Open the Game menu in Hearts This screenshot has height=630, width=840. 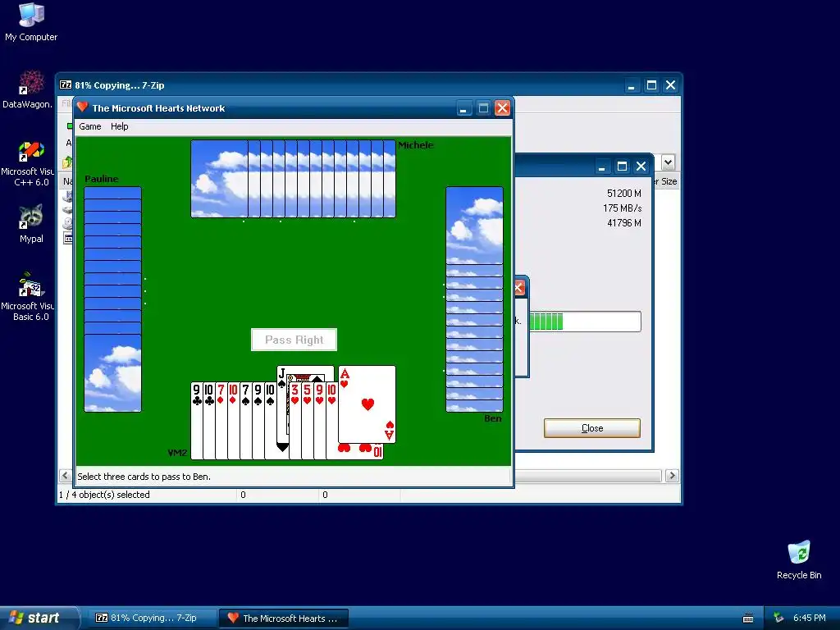90,126
